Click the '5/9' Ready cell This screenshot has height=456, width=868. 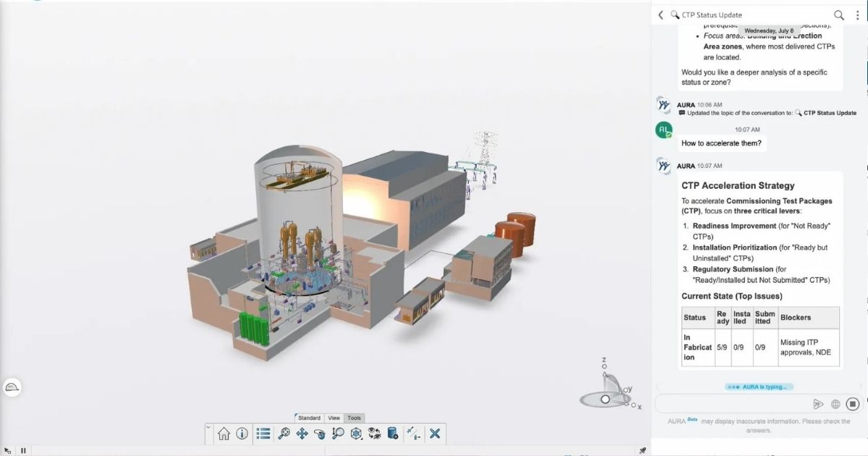pos(722,347)
